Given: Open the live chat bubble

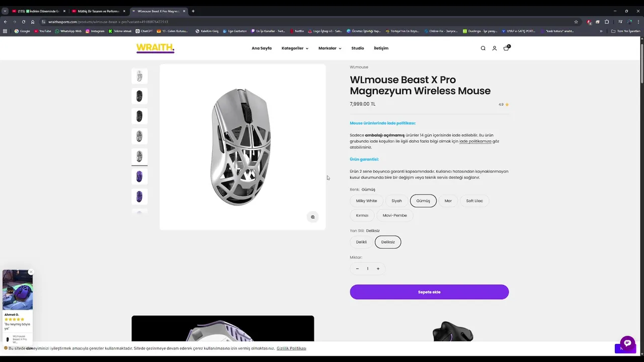Looking at the screenshot, I should tap(627, 343).
